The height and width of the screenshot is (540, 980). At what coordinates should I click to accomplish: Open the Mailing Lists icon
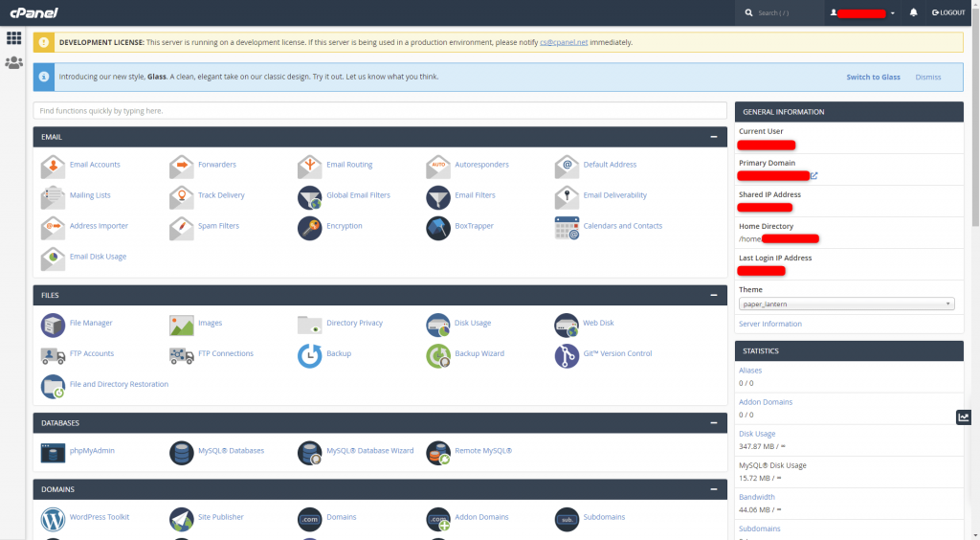pyautogui.click(x=54, y=197)
